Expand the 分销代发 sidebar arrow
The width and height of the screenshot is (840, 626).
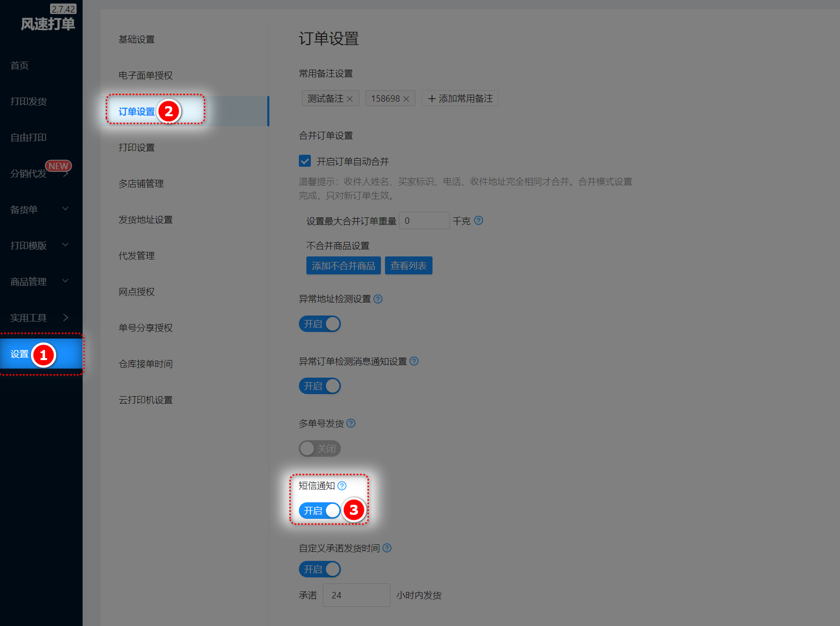pyautogui.click(x=66, y=174)
